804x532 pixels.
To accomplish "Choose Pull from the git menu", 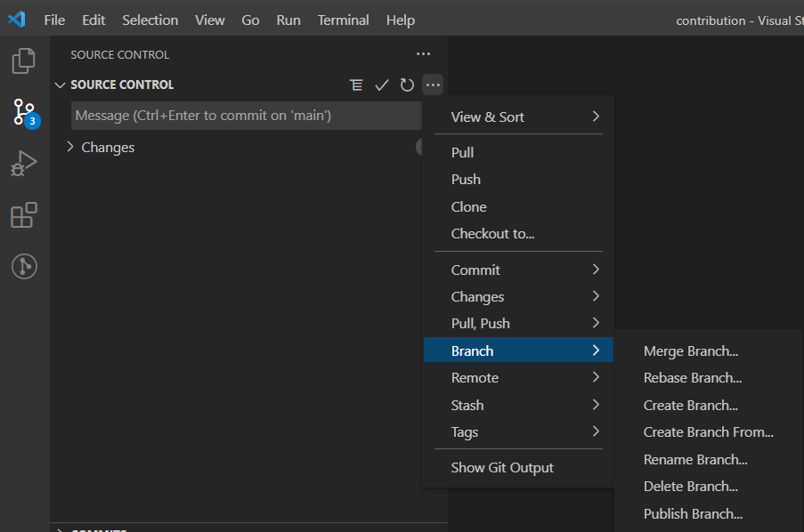I will pyautogui.click(x=518, y=153).
